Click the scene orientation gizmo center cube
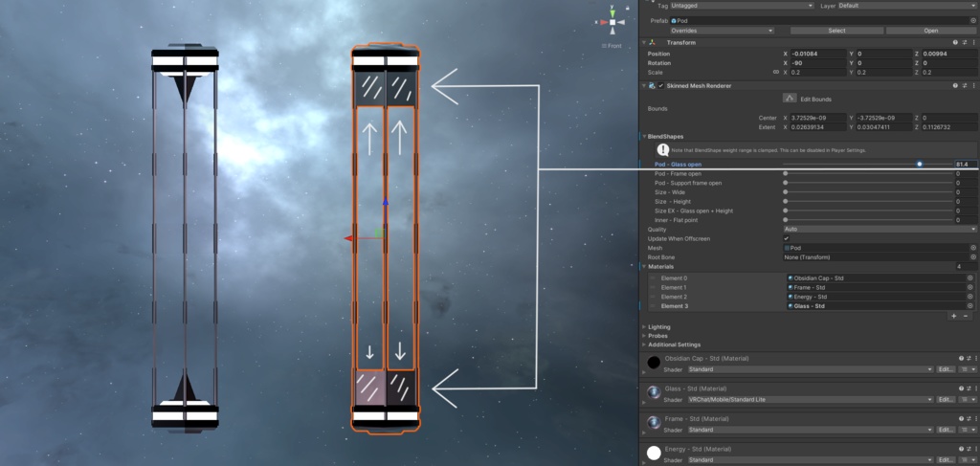This screenshot has height=466, width=980. (612, 22)
